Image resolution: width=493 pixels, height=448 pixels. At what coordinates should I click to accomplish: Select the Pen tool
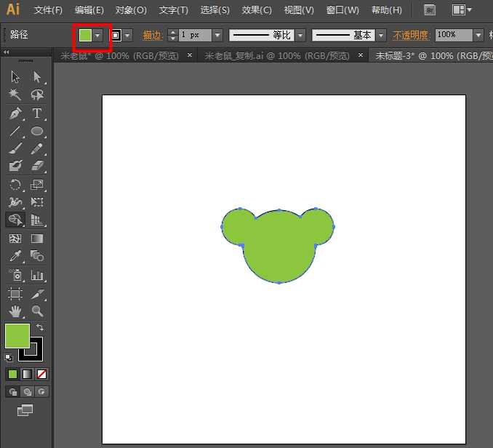click(15, 113)
